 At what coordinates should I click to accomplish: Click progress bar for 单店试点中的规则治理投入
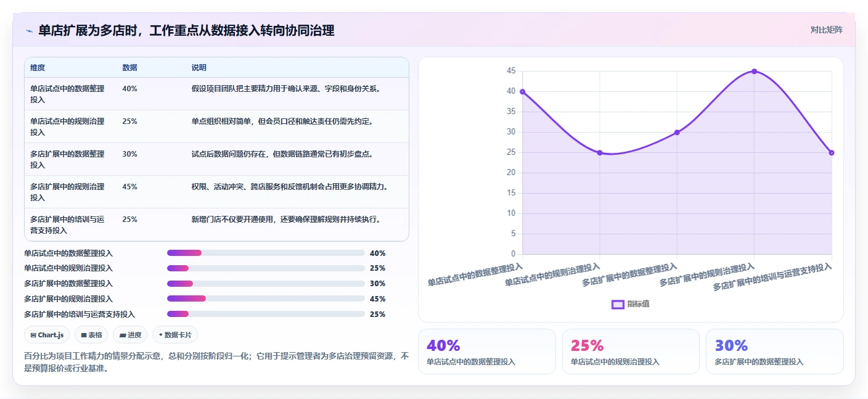tap(266, 268)
